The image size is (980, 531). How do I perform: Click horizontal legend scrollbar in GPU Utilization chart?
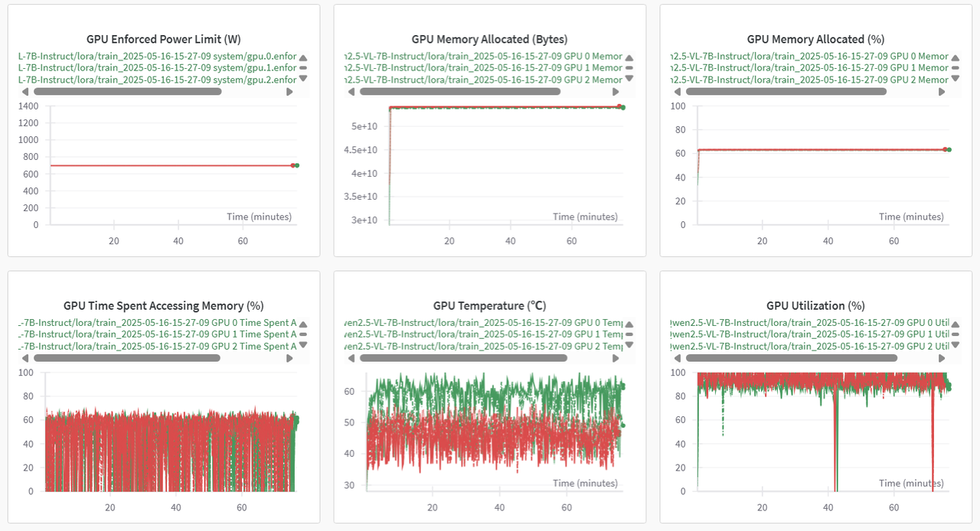[x=792, y=358]
